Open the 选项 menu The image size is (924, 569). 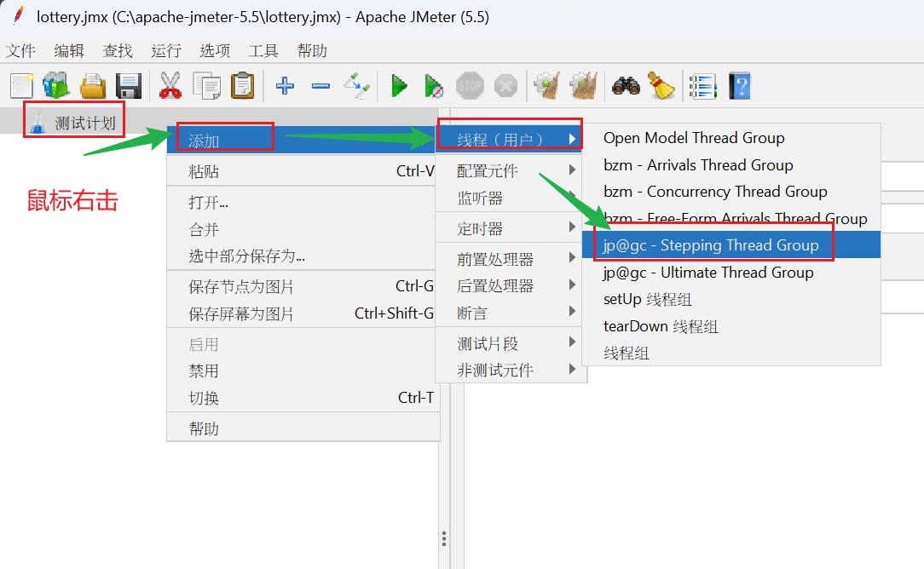click(x=215, y=51)
